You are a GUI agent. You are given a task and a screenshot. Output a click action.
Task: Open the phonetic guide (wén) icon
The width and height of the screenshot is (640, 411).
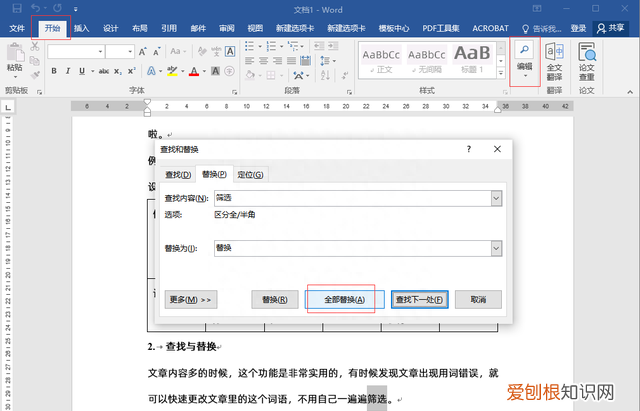tap(216, 51)
